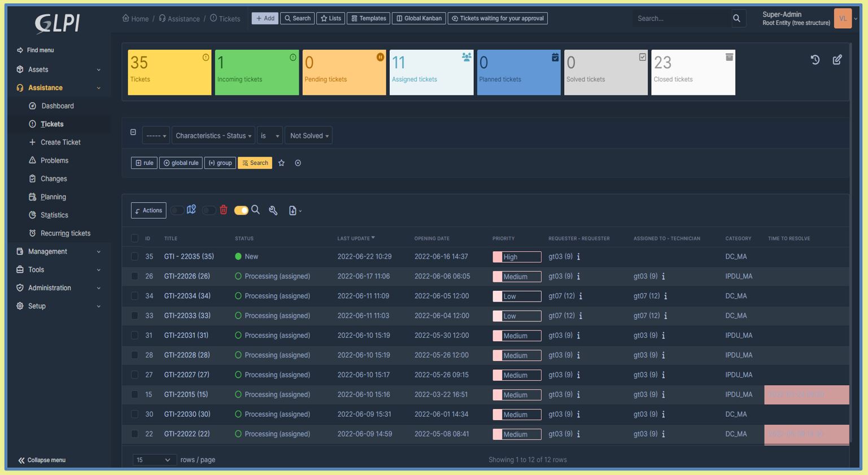Click the edit dashboard pencil icon
Screen dimensions: 868x475
[837, 60]
